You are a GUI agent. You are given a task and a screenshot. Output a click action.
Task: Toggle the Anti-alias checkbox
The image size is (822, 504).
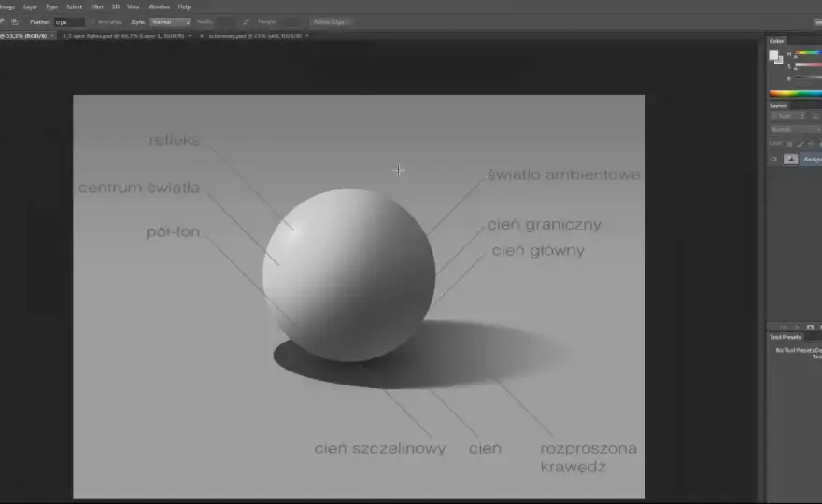(93, 22)
